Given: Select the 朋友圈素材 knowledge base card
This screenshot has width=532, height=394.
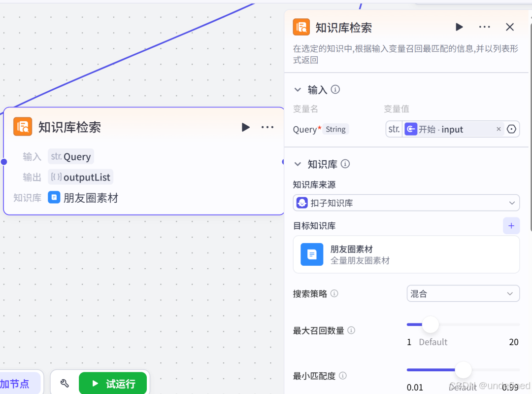Looking at the screenshot, I should click(406, 254).
